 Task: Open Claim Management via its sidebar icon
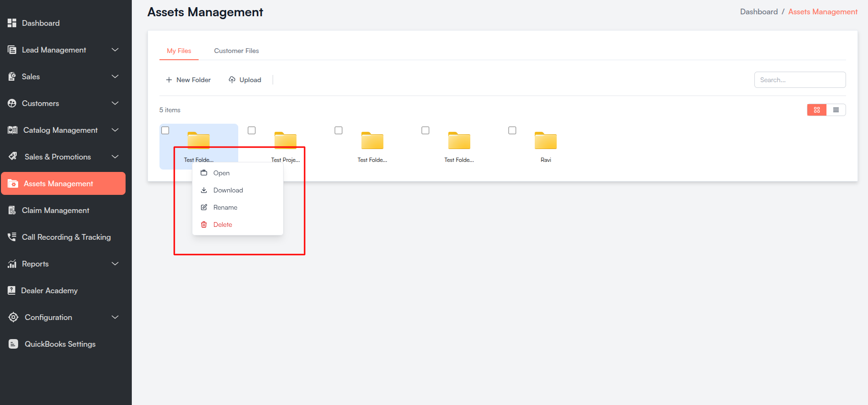tap(12, 211)
